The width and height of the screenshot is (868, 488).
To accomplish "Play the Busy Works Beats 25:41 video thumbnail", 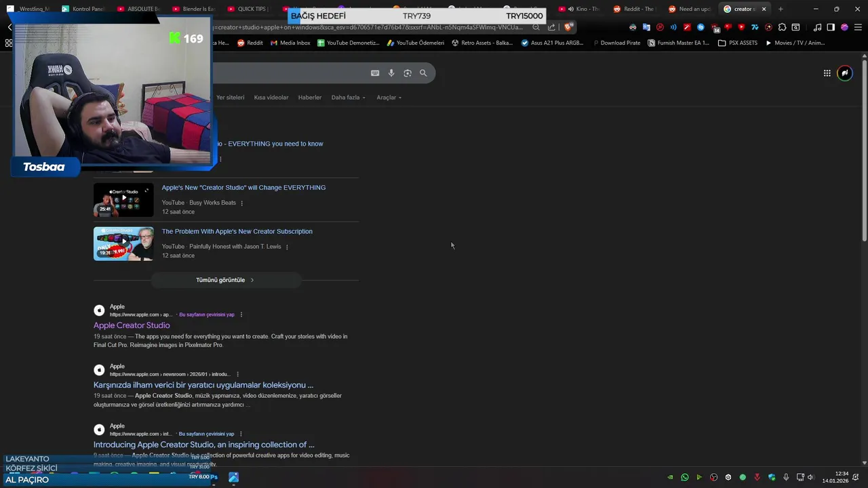I will [123, 200].
